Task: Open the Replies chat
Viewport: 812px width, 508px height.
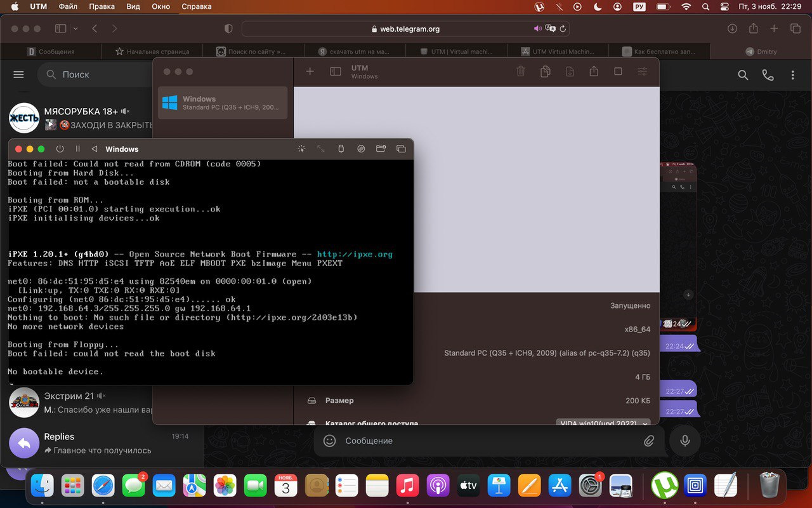Action: [101, 443]
